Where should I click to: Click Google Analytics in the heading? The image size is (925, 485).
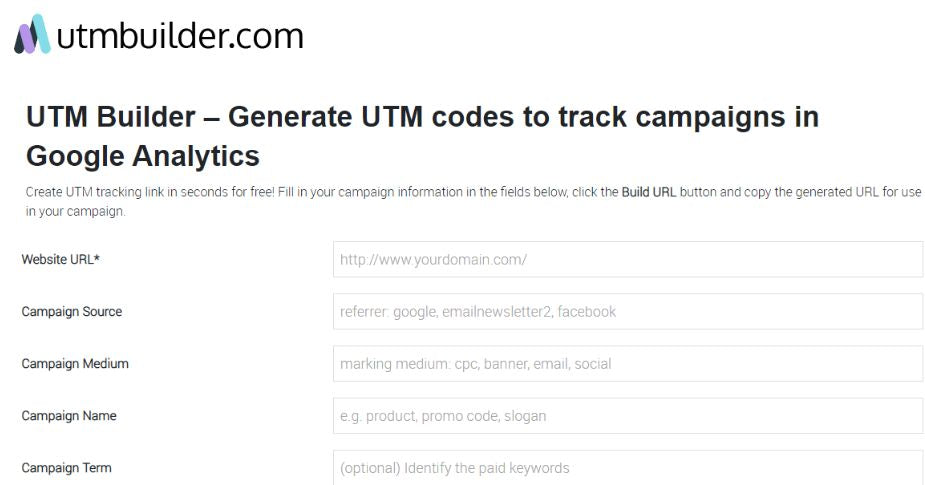[x=143, y=156]
